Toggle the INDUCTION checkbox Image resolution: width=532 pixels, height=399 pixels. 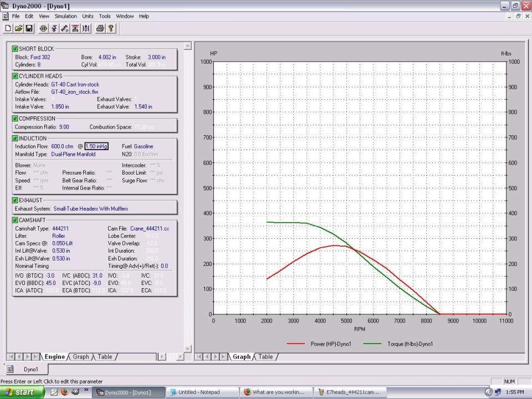pyautogui.click(x=15, y=138)
